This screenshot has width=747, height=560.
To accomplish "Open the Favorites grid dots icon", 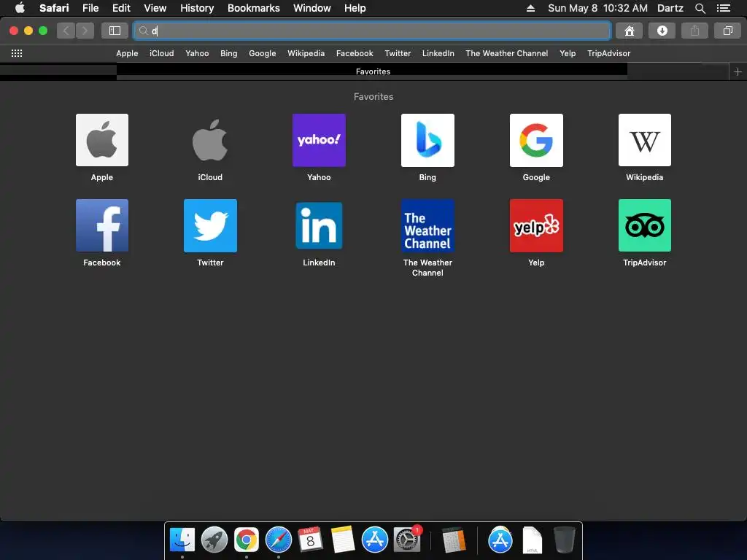I will [x=17, y=53].
